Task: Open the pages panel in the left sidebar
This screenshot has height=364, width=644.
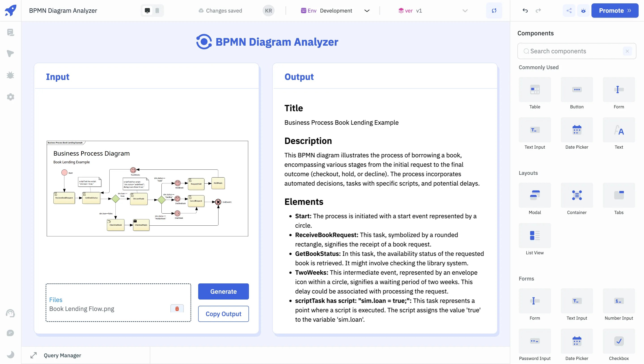Action: click(10, 32)
